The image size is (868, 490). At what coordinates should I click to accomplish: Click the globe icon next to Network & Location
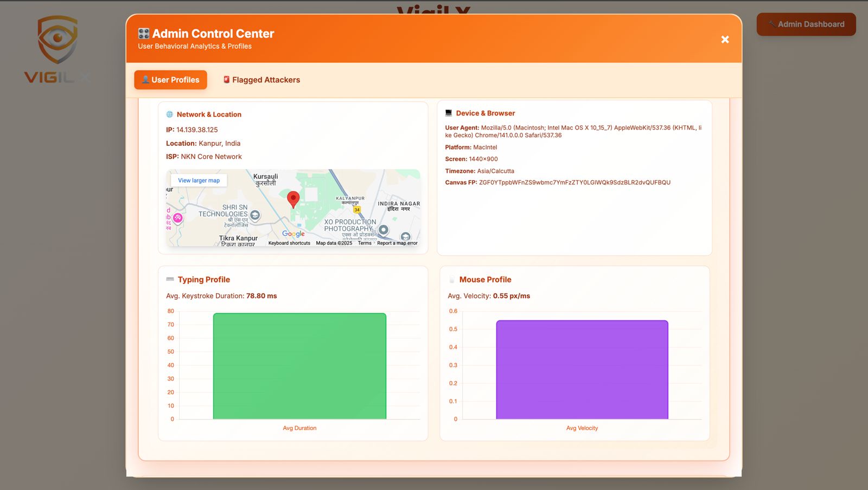(x=170, y=114)
